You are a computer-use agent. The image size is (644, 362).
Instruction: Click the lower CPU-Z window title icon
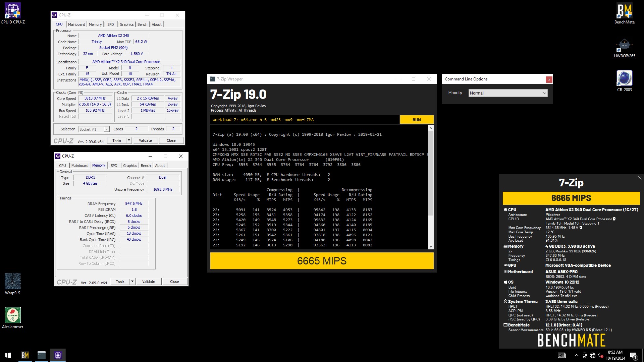pos(58,156)
